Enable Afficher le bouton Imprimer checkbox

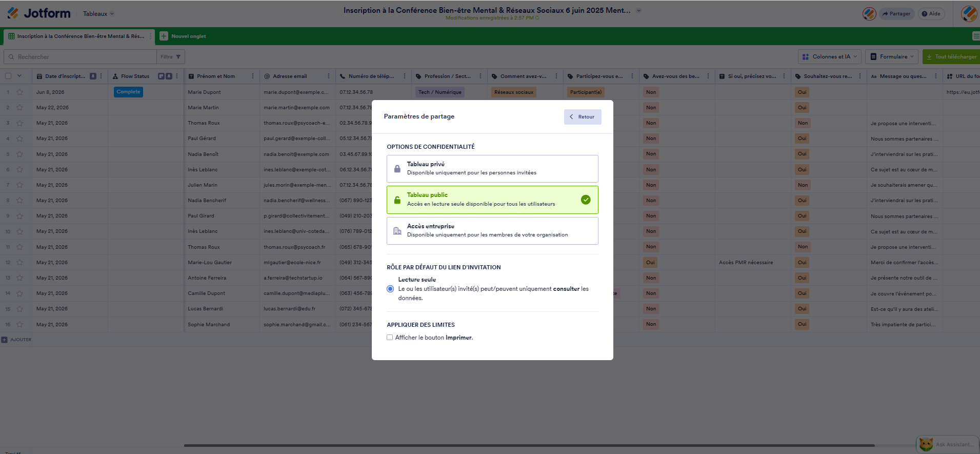390,338
